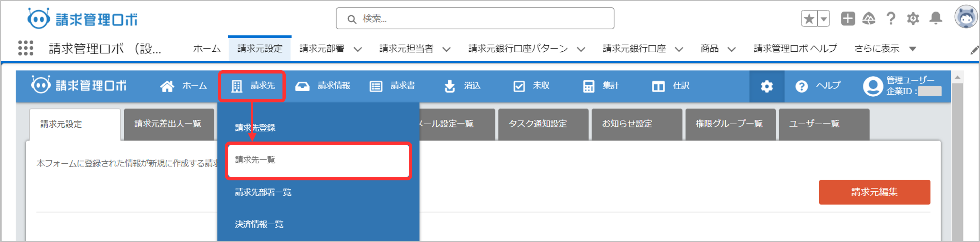Screen dimensions: 980x242
Task: Open the global actions plus icon
Action: click(x=848, y=19)
